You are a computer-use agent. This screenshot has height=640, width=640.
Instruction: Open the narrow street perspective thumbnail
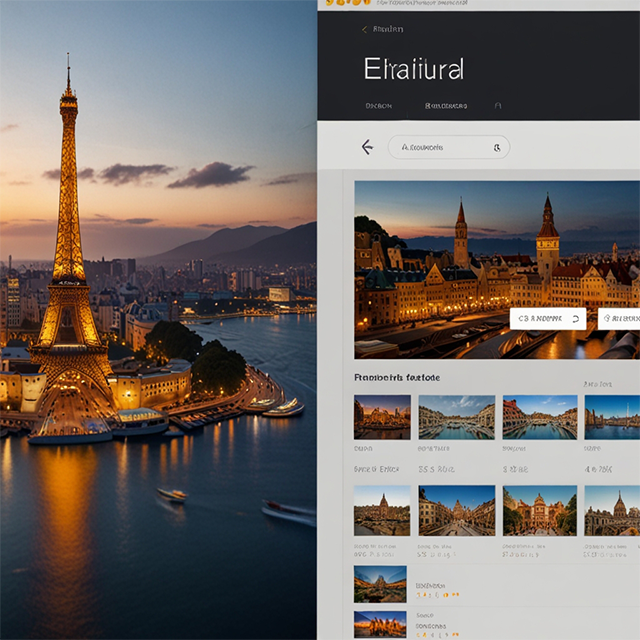pos(457,510)
